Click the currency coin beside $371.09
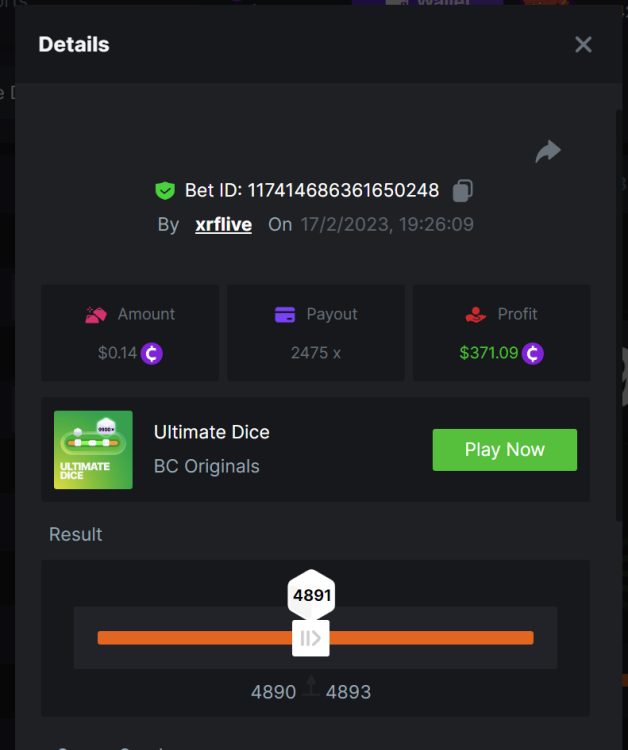Image resolution: width=628 pixels, height=750 pixels. pos(532,353)
